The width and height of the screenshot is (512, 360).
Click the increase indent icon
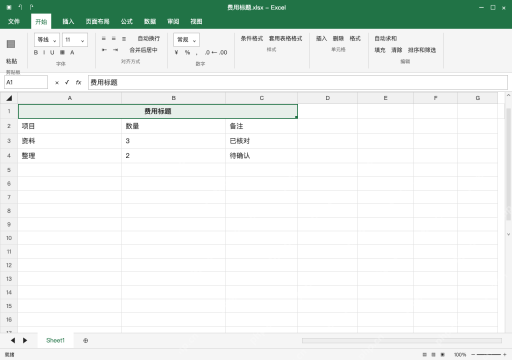click(115, 50)
